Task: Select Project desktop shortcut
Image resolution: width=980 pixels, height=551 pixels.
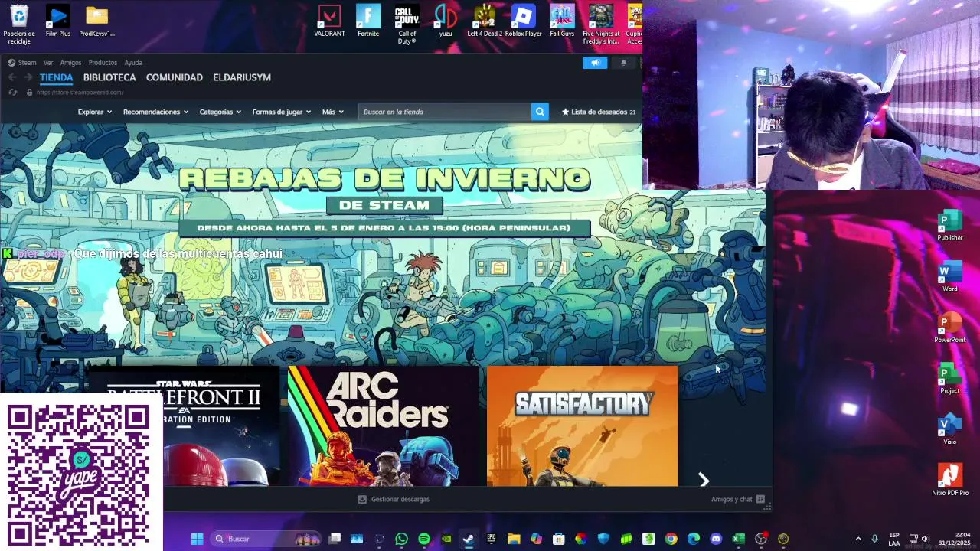Action: [x=950, y=379]
